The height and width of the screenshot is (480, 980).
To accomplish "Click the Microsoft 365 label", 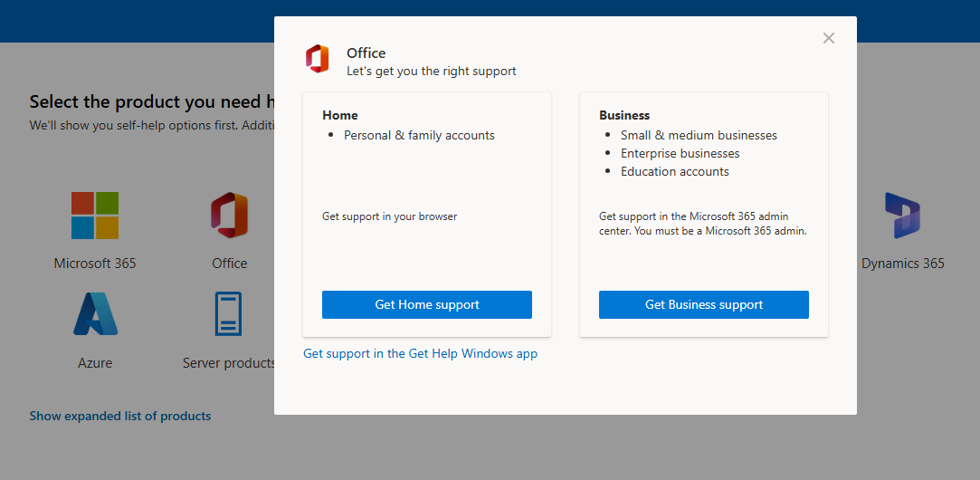I will pos(95,264).
